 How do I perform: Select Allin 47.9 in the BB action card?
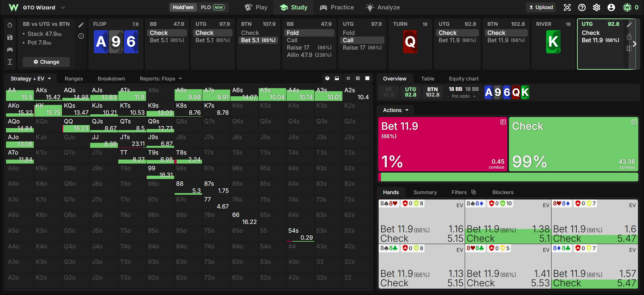coord(309,55)
